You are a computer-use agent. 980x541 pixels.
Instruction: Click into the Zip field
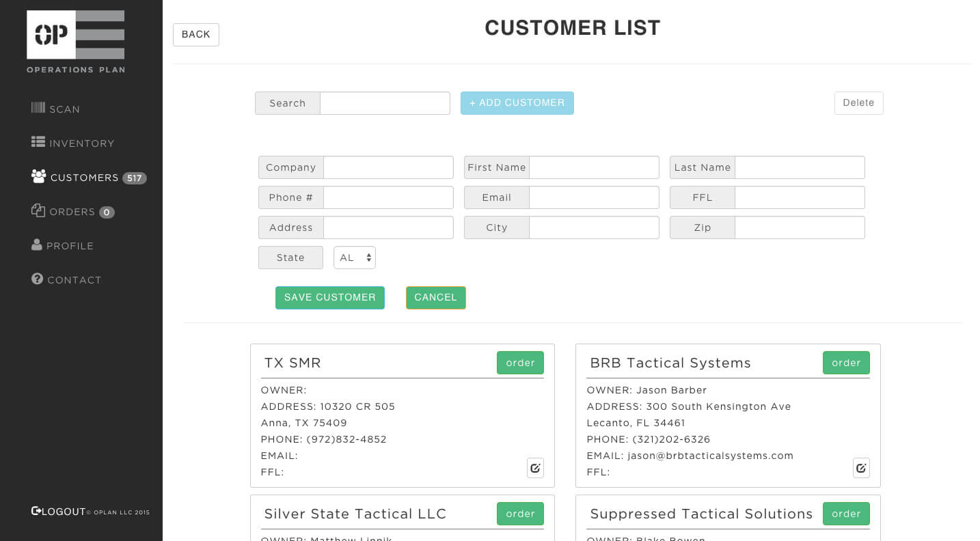pyautogui.click(x=800, y=227)
